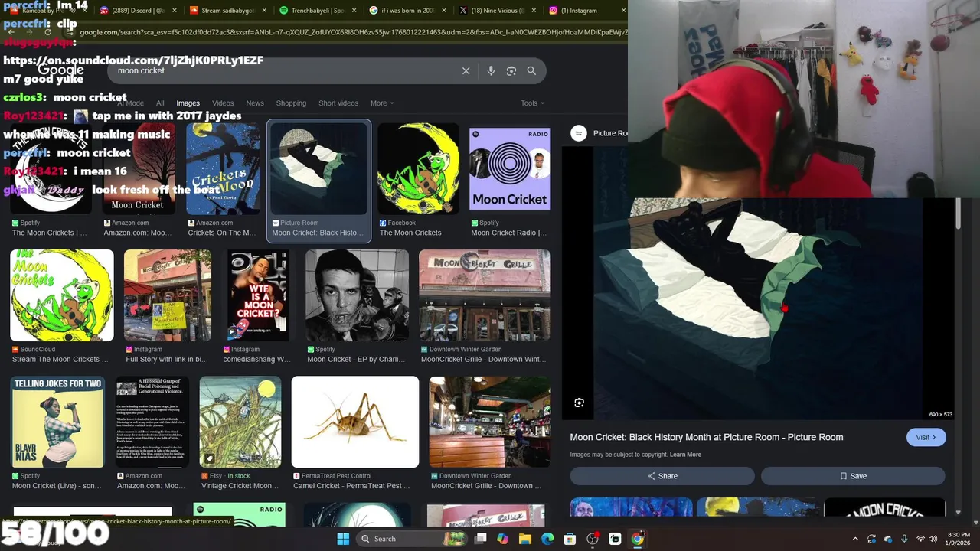Image resolution: width=980 pixels, height=551 pixels.
Task: Open the Wi-Fi network flyout
Action: pyautogui.click(x=921, y=539)
